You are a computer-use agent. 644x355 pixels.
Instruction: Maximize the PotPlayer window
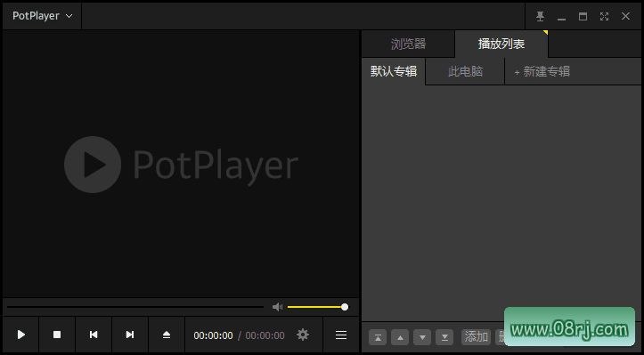pos(583,16)
